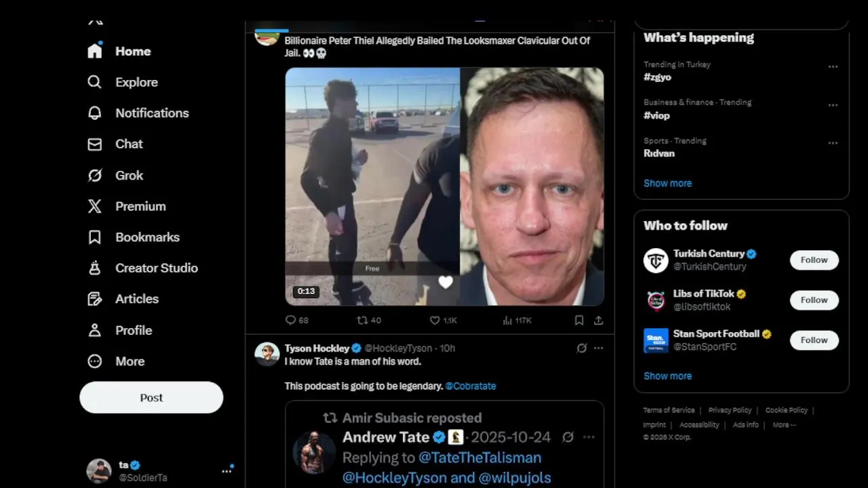Open more options on Andrew Tate's quoted post

point(589,437)
